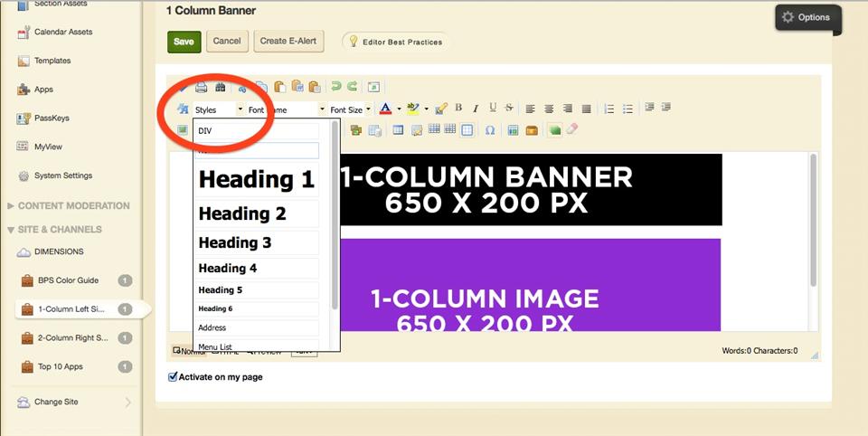Open the Options gear menu
The height and width of the screenshot is (436, 868).
click(807, 17)
